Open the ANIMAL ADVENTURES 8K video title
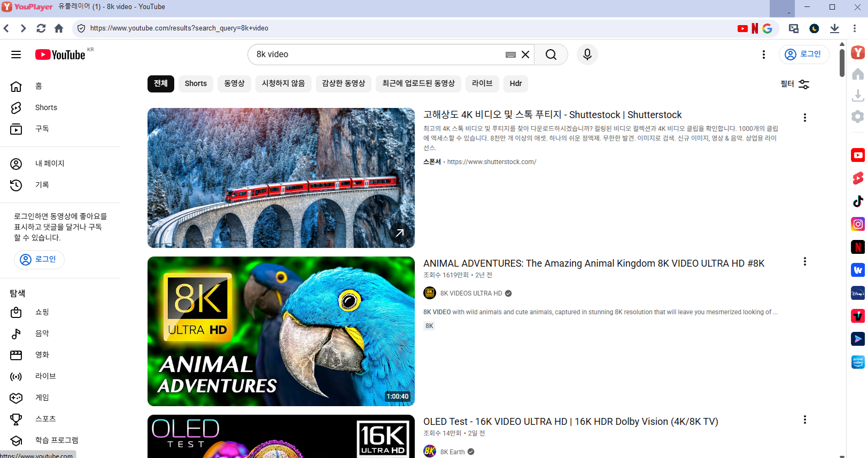This screenshot has height=458, width=868. pyautogui.click(x=594, y=263)
